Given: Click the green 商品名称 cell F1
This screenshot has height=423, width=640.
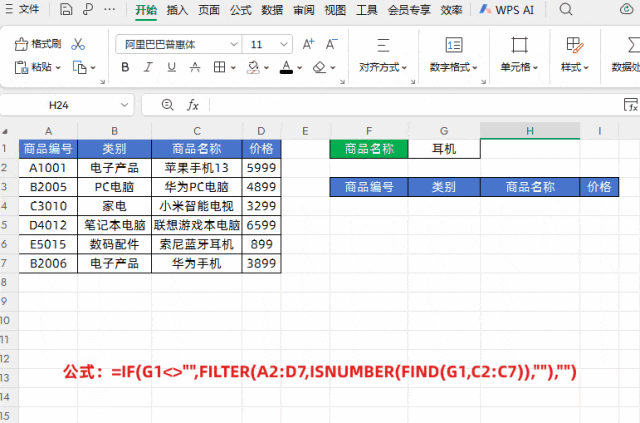Looking at the screenshot, I should (x=369, y=149).
